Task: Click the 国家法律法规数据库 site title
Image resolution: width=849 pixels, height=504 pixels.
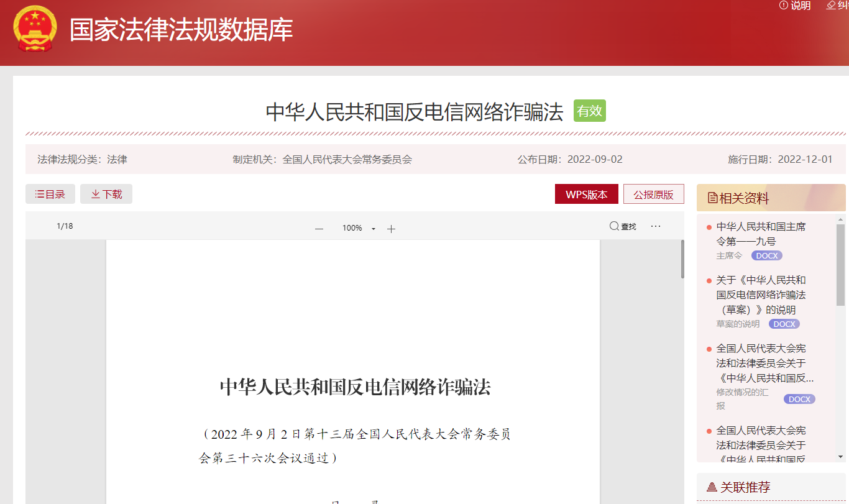Action: point(181,30)
